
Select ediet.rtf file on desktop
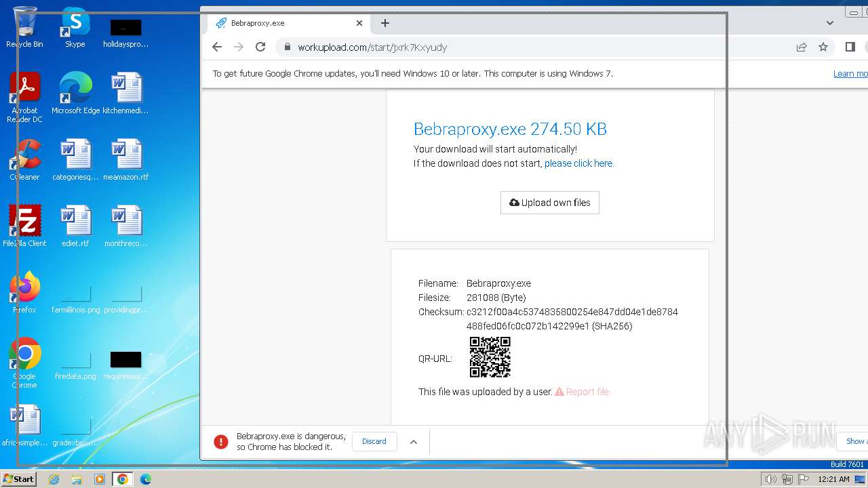point(75,226)
